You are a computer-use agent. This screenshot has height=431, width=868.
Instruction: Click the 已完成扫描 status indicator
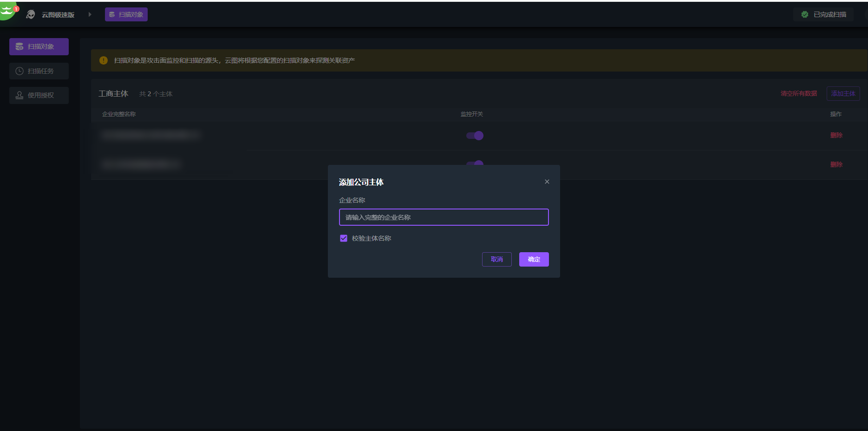tap(823, 15)
